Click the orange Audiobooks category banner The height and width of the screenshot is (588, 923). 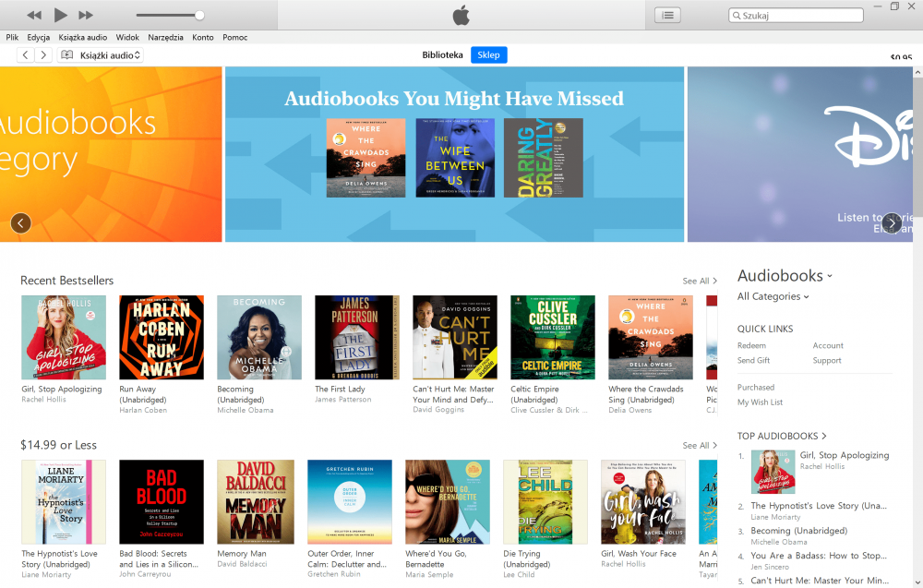click(x=111, y=154)
